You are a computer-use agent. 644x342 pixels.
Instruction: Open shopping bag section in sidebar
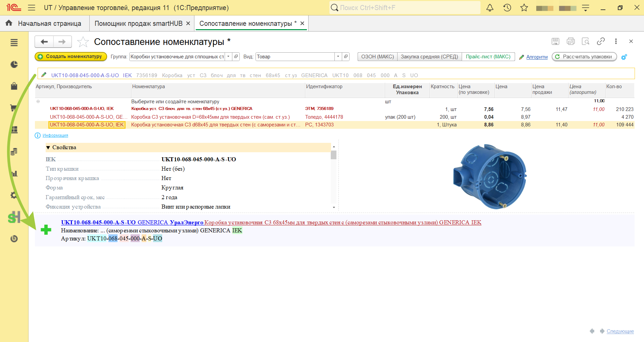(14, 86)
